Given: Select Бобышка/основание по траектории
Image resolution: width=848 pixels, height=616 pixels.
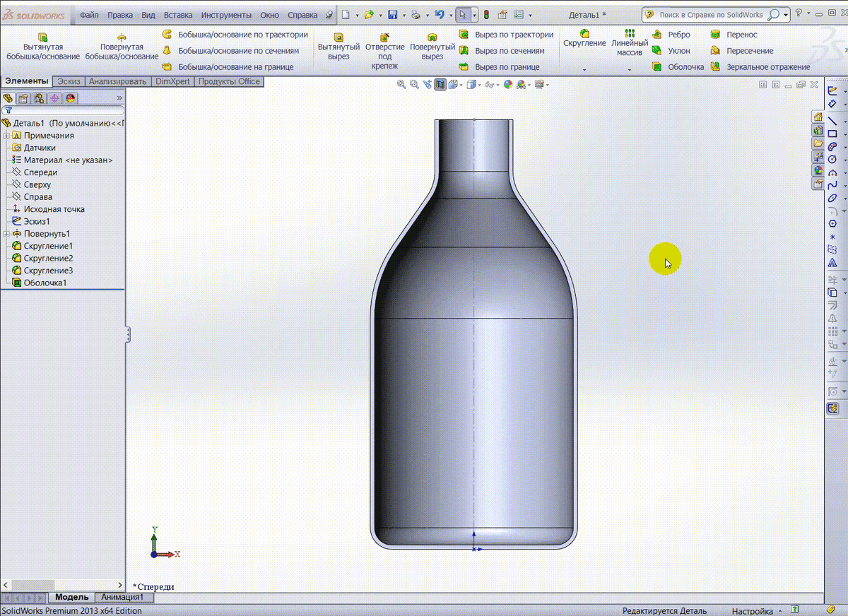Looking at the screenshot, I should pyautogui.click(x=235, y=35).
